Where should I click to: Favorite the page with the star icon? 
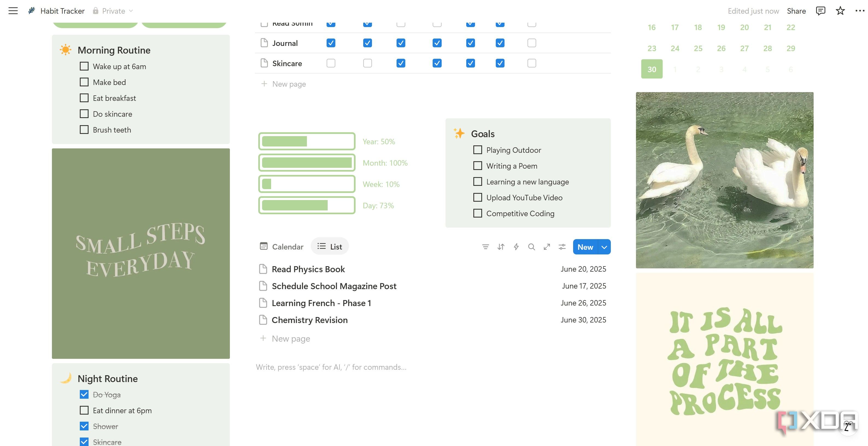[840, 11]
